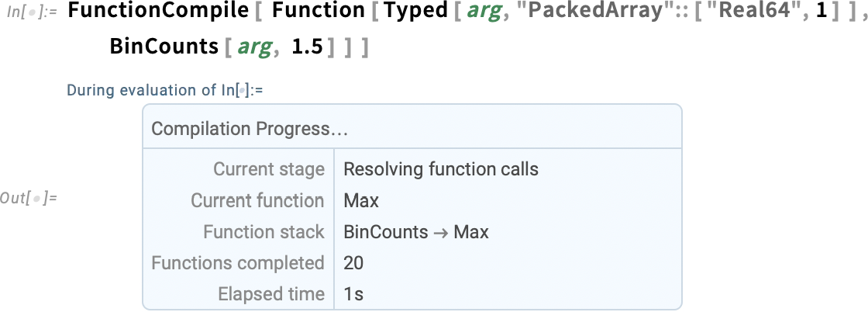Click the "BinCounts → Max" function stack
The image size is (868, 312).
(416, 231)
